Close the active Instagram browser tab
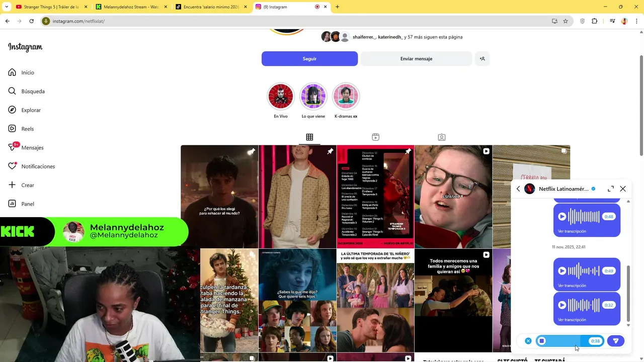The height and width of the screenshot is (362, 644). click(325, 7)
